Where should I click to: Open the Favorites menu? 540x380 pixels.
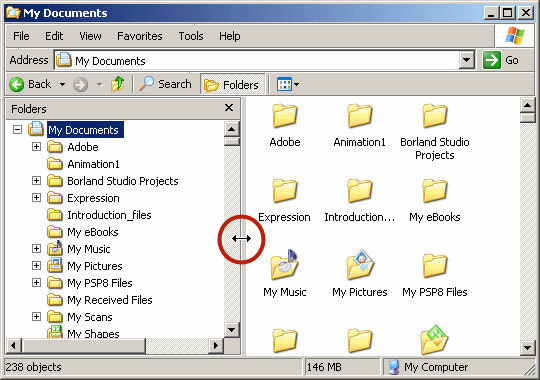139,36
